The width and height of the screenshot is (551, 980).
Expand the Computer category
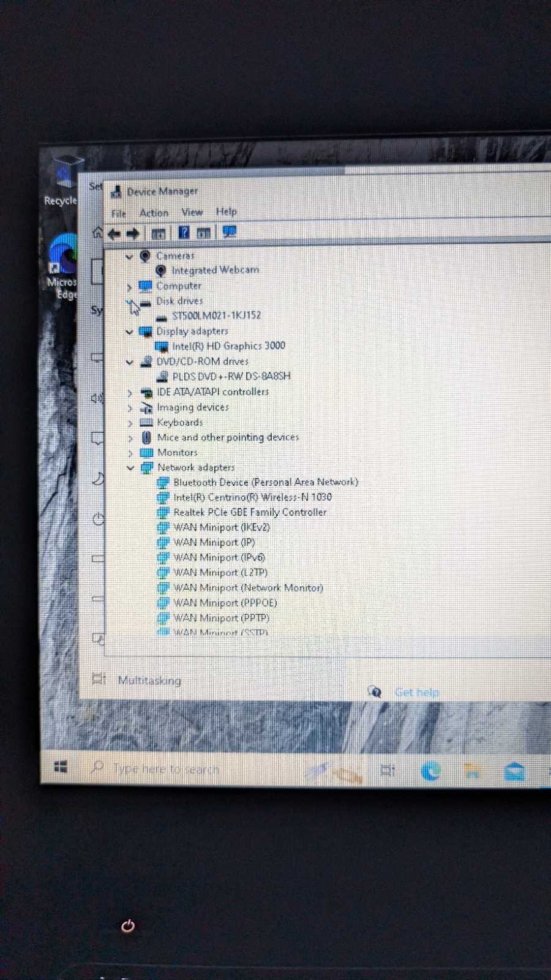[129, 287]
